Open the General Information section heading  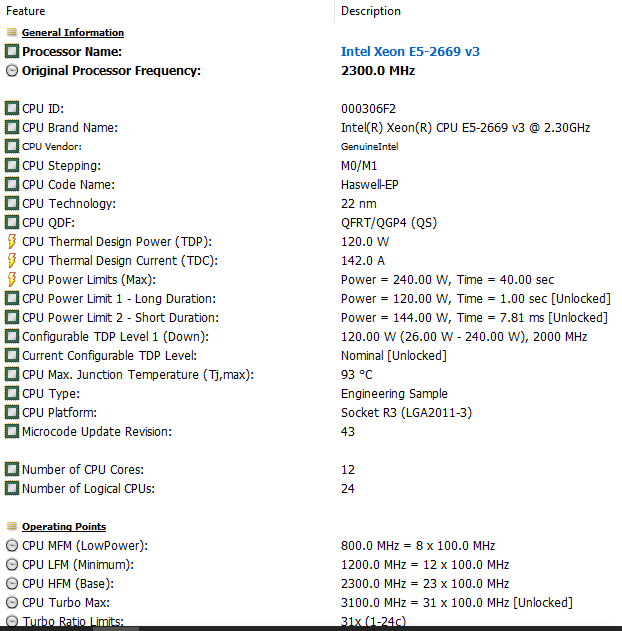coord(73,33)
